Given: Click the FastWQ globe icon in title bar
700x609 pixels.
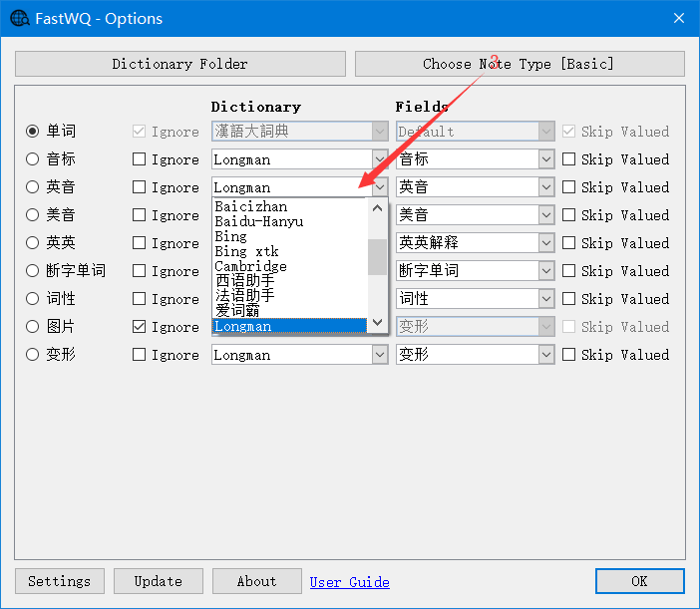Looking at the screenshot, I should point(19,19).
